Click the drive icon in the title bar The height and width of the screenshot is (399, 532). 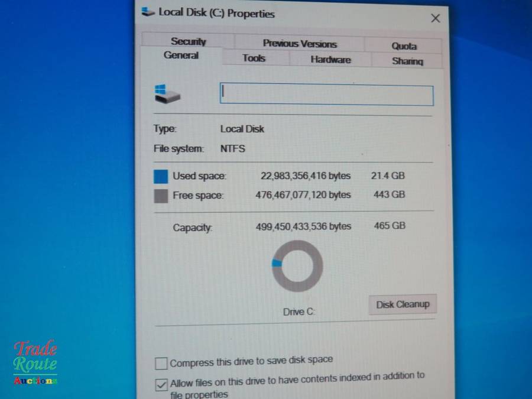coord(148,12)
